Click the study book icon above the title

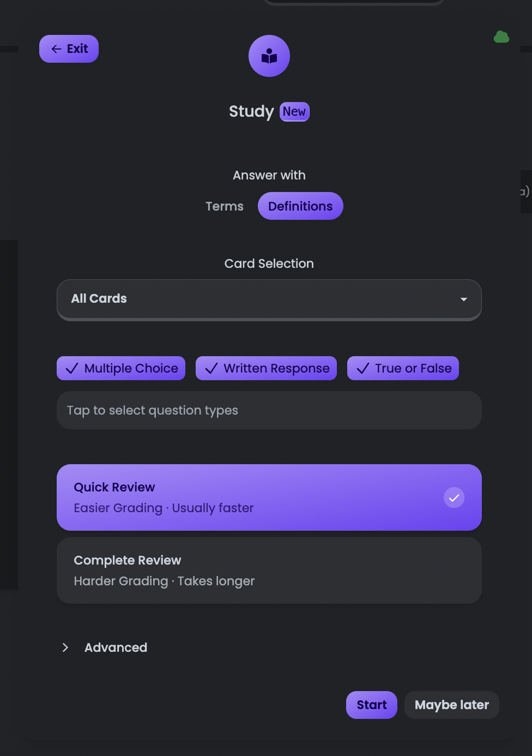click(x=269, y=56)
